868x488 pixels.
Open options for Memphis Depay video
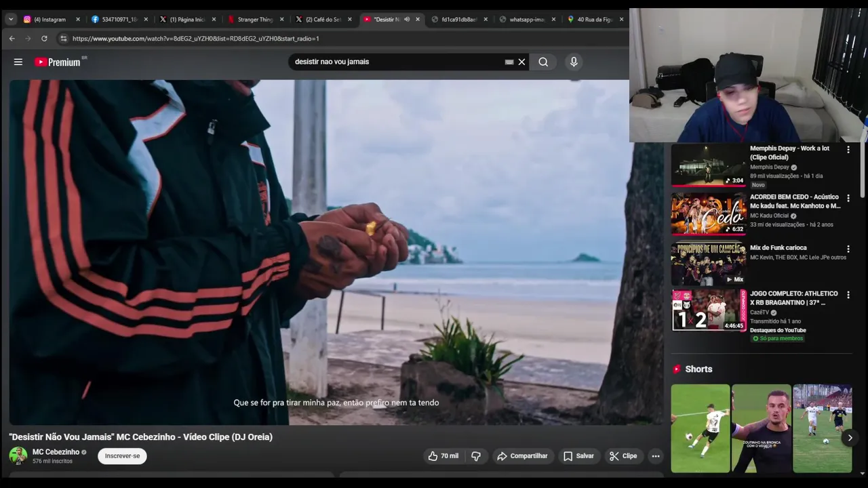848,150
